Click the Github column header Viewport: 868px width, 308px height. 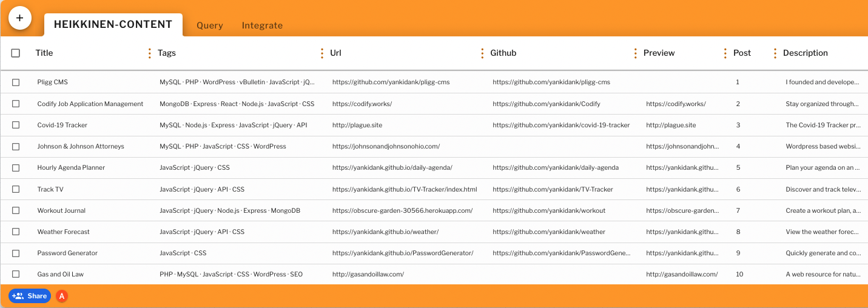[503, 53]
